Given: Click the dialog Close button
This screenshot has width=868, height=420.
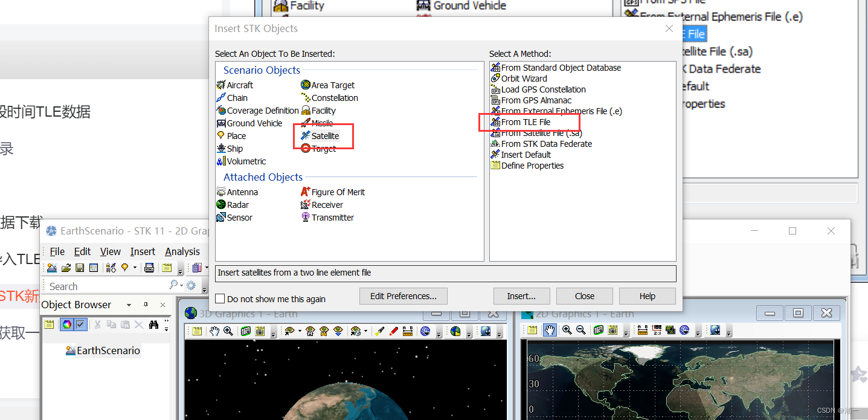Looking at the screenshot, I should (x=585, y=296).
